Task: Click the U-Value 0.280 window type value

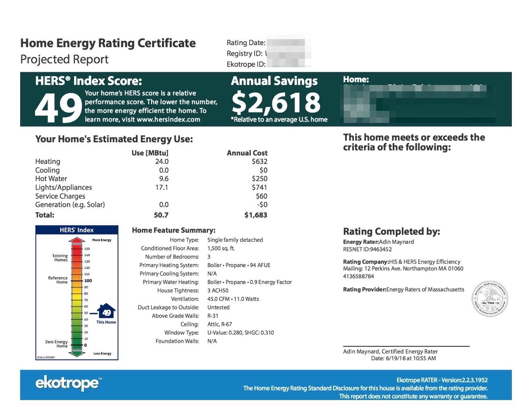Action: point(241,333)
